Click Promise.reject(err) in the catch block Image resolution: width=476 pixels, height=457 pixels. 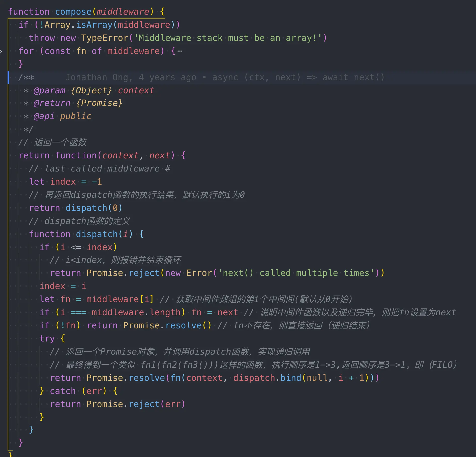pos(136,404)
